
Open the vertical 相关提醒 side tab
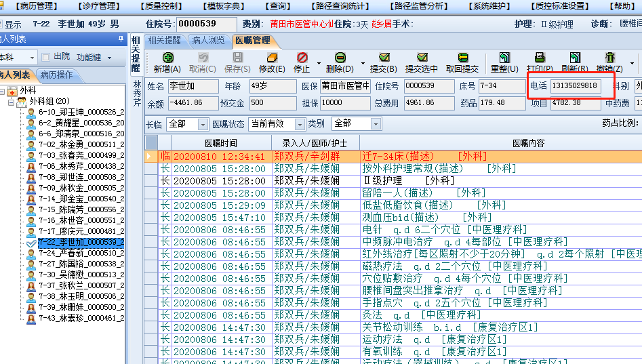point(136,54)
